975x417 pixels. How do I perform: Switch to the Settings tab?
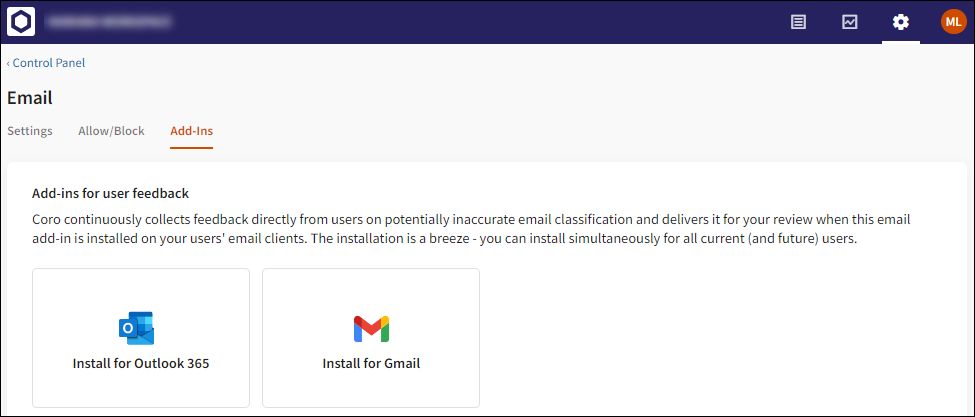click(30, 131)
